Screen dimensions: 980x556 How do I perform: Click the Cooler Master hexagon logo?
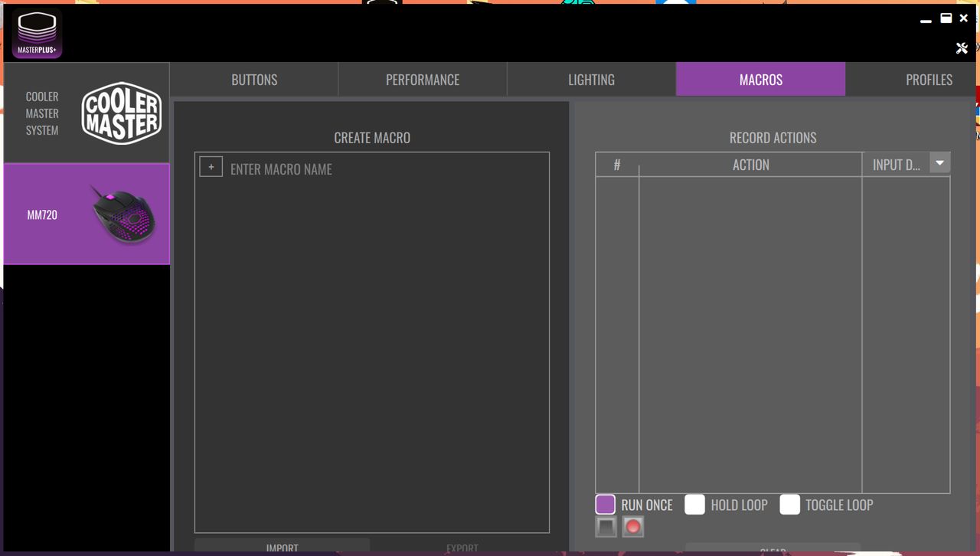coord(122,113)
